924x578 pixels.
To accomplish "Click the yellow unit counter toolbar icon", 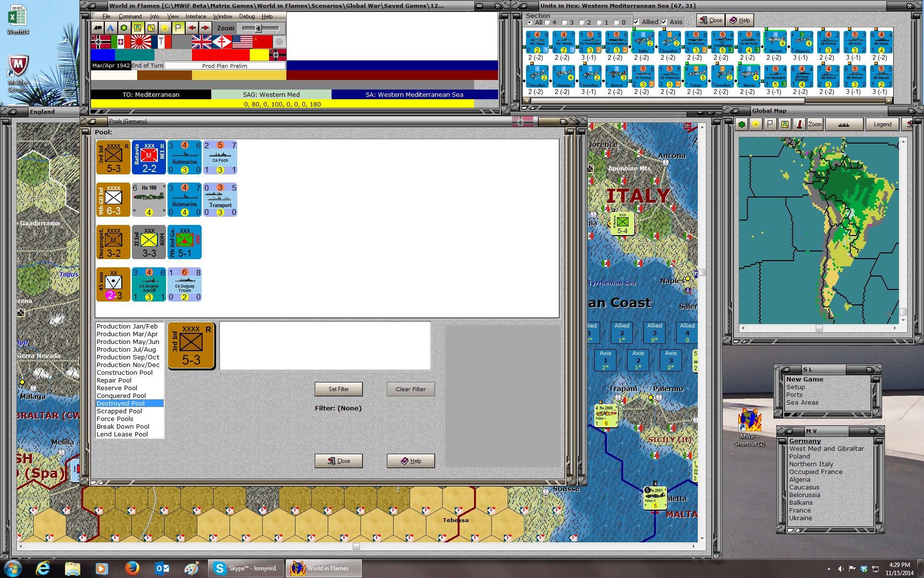I will pyautogui.click(x=138, y=28).
